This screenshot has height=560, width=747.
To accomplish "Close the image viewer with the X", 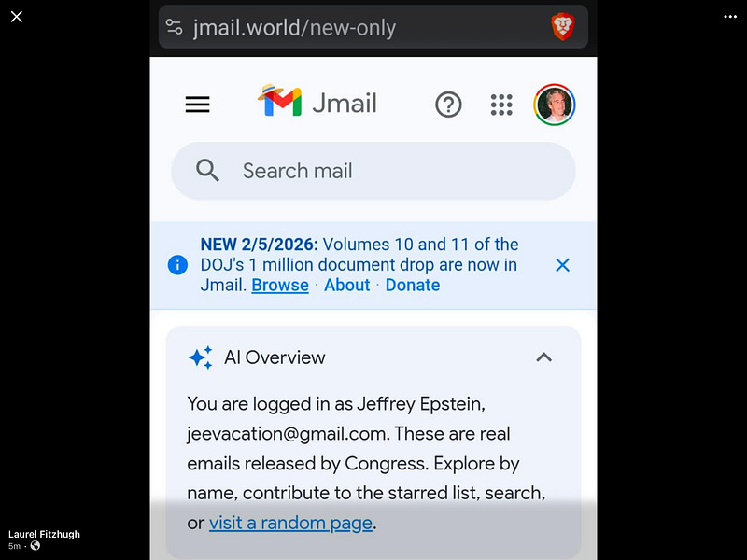I will click(x=17, y=17).
